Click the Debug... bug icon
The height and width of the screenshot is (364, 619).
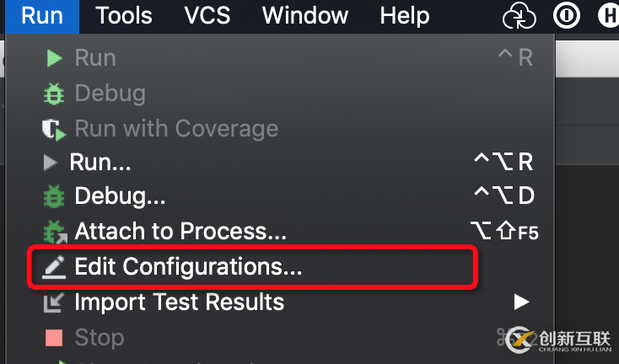pos(54,196)
